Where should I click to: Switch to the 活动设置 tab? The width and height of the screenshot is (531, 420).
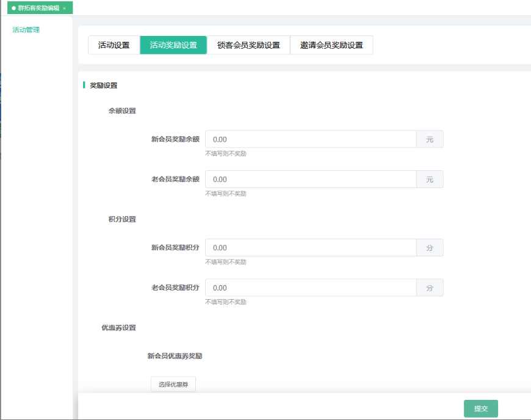114,45
